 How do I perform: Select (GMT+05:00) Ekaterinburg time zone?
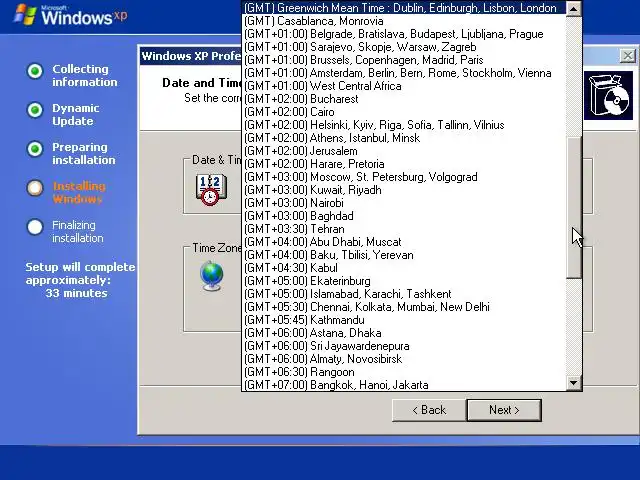[404, 281]
